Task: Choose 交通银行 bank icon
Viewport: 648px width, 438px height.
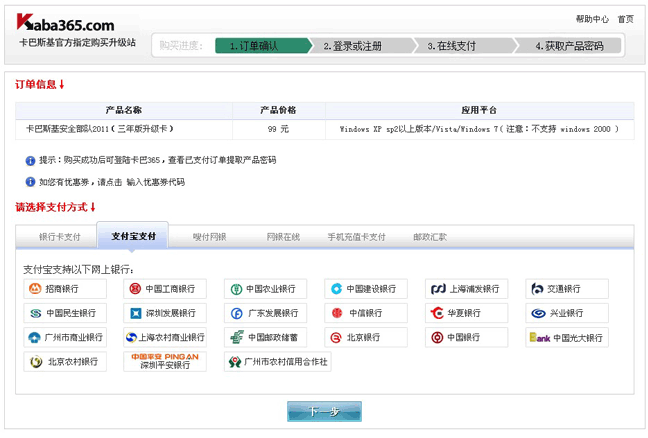Action: click(x=567, y=289)
